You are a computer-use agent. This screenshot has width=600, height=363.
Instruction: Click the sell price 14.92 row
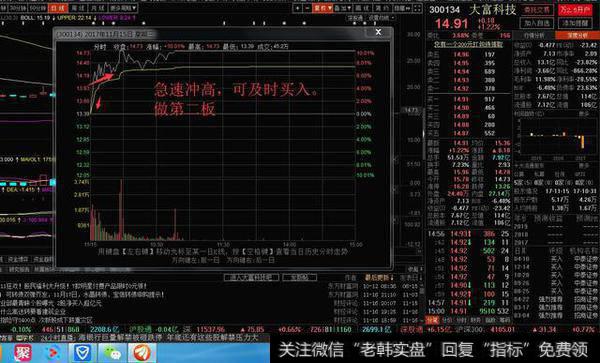point(469,89)
